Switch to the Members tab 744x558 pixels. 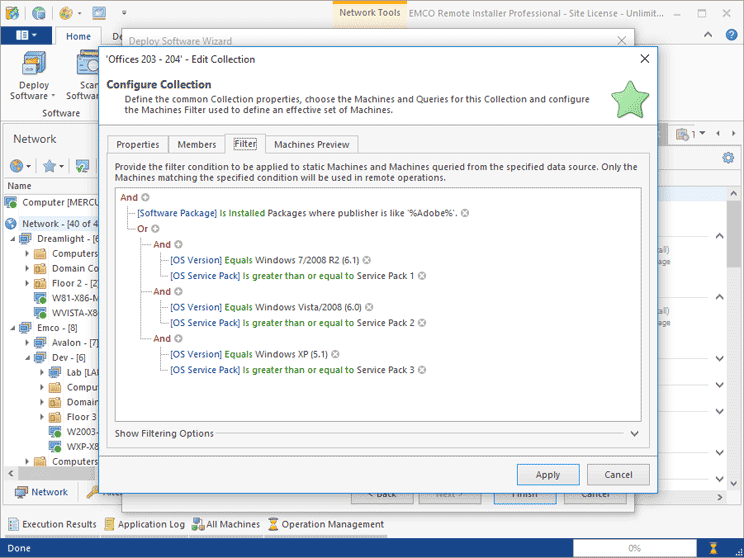[x=196, y=144]
